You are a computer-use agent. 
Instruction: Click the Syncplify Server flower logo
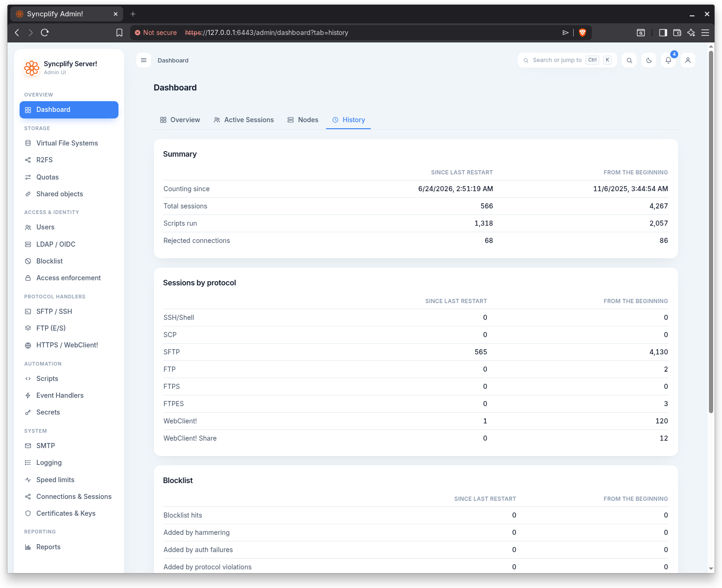pyautogui.click(x=32, y=68)
